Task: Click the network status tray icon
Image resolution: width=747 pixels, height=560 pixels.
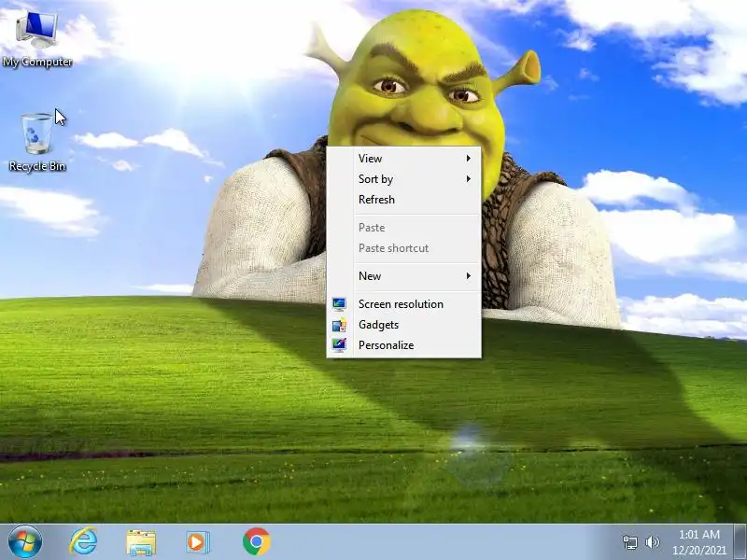Action: pos(629,542)
